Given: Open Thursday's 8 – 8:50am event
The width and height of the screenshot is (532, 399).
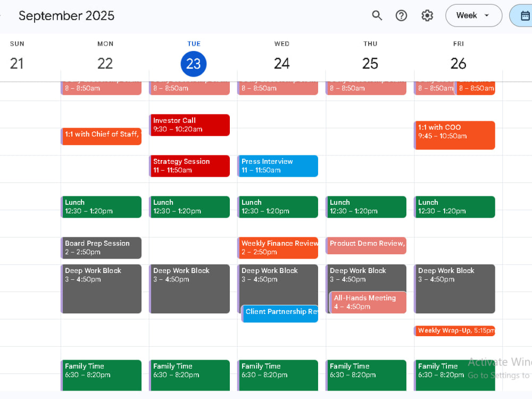Looking at the screenshot, I should tap(366, 88).
